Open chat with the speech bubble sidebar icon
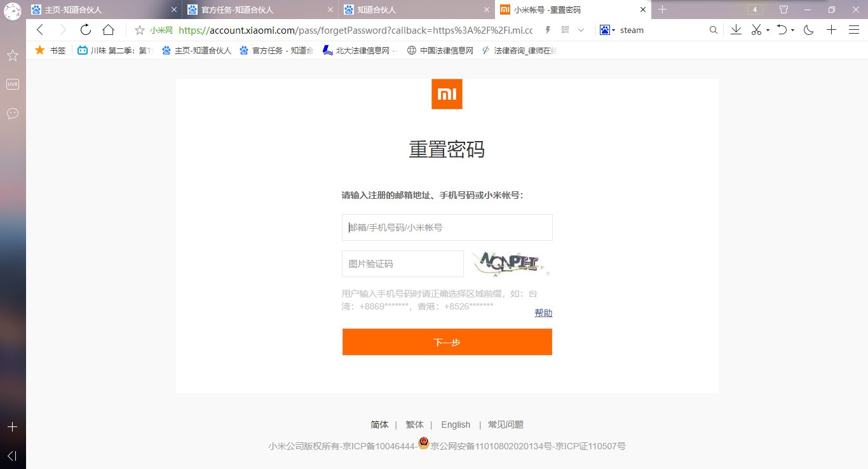868x469 pixels. (12, 114)
